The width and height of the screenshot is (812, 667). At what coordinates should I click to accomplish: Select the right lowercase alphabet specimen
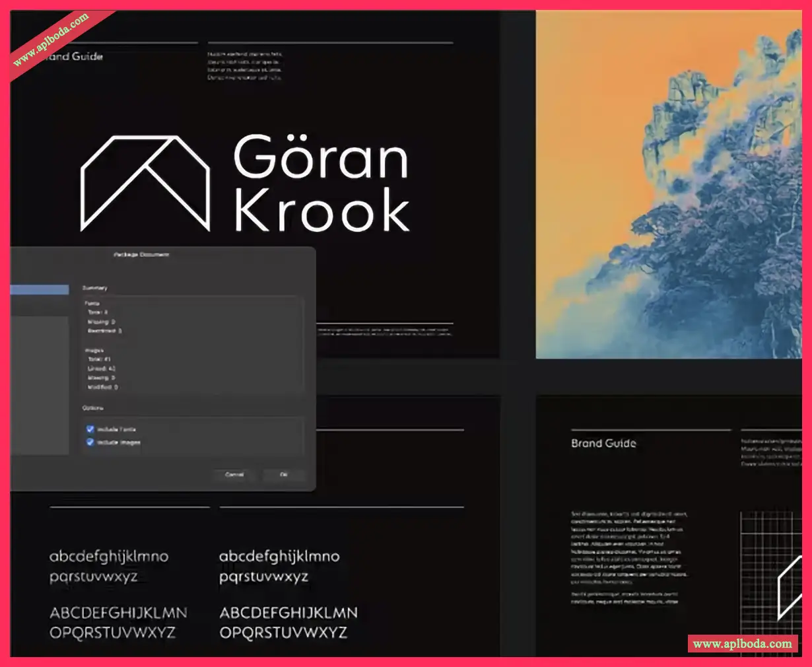(279, 566)
